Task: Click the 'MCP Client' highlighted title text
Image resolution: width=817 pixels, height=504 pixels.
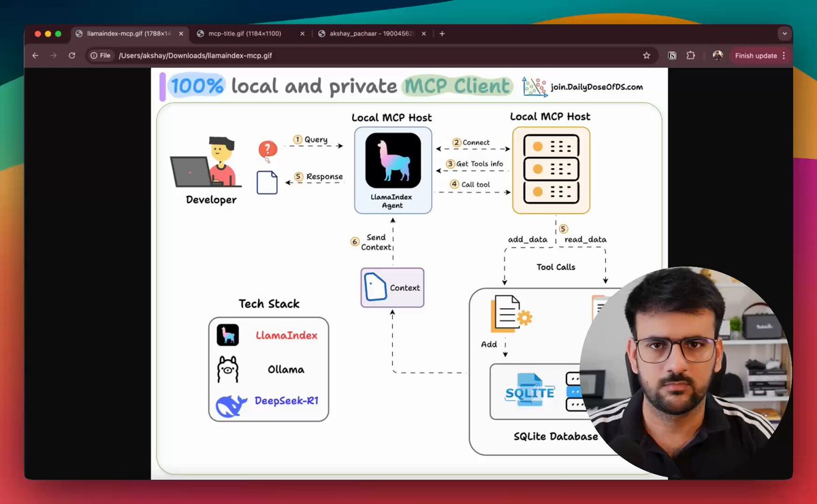Action: 457,86
